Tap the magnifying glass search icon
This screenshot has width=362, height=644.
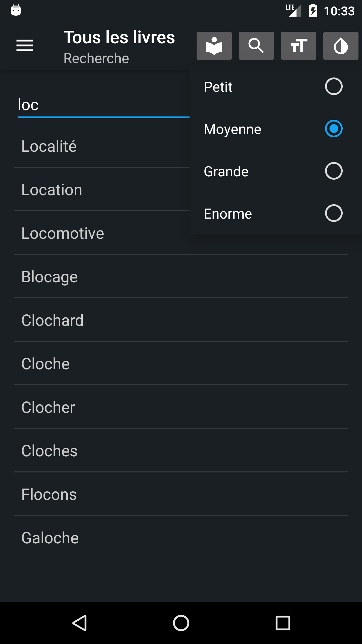(x=256, y=46)
